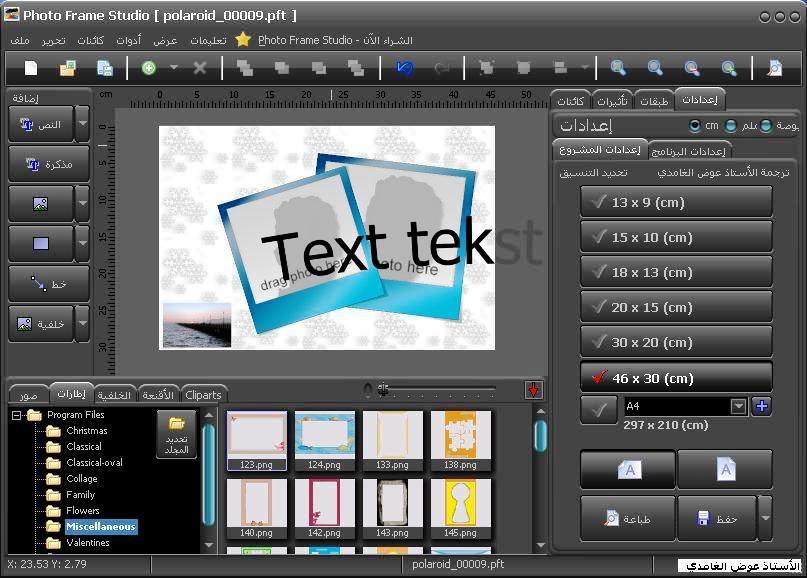807x578 pixels.
Task: Expand the text (النص) button dropdown arrow
Action: (82, 124)
